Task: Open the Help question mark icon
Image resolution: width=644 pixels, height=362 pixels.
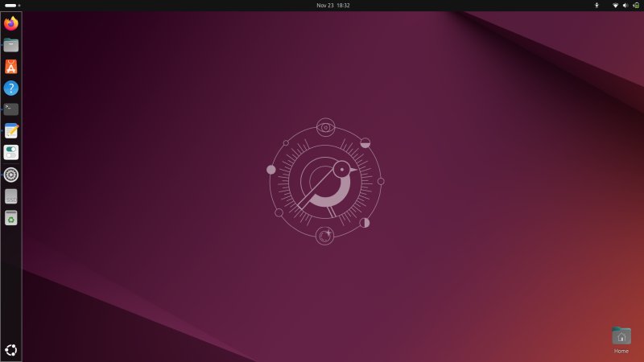Action: 11,88
